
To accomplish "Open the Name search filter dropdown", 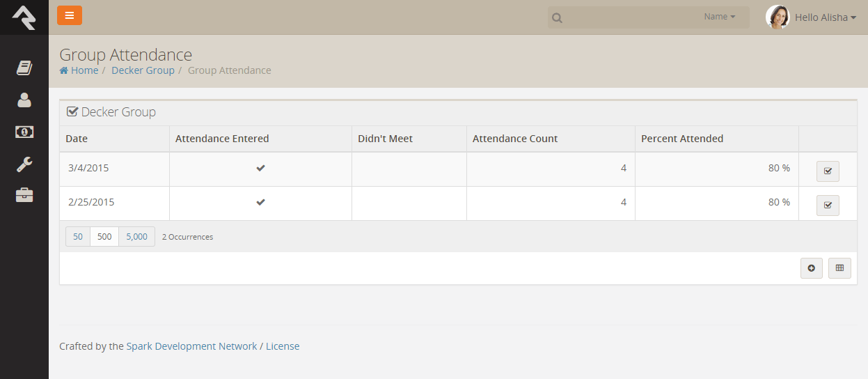I will pyautogui.click(x=720, y=17).
